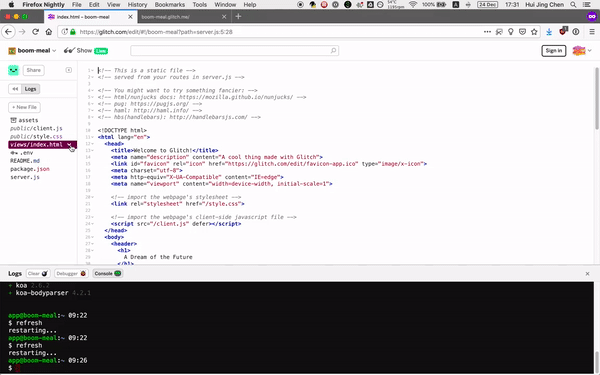600x375 pixels.
Task: Open macOS Spotlight search icon
Action: coord(573,5)
